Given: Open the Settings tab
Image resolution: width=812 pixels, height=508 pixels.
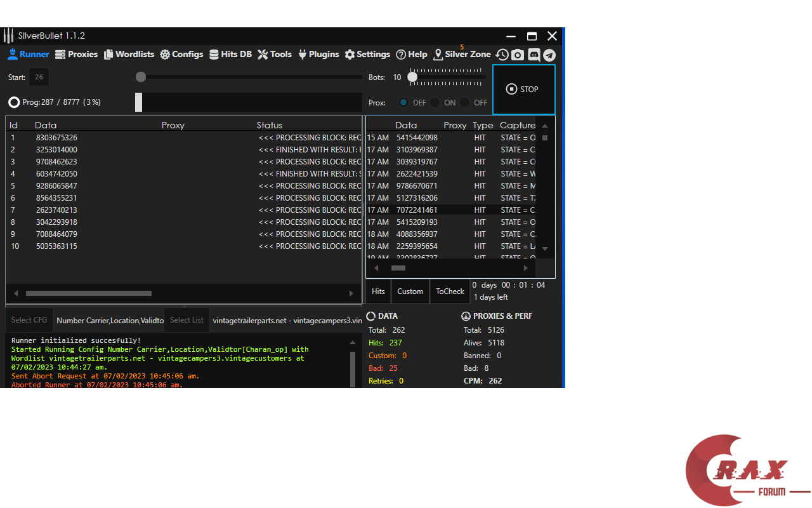Looking at the screenshot, I should [x=367, y=55].
